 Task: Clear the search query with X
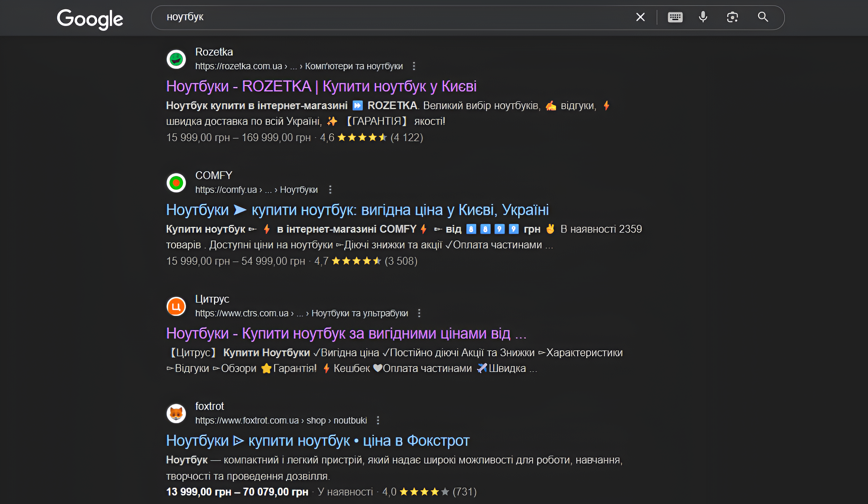tap(640, 17)
